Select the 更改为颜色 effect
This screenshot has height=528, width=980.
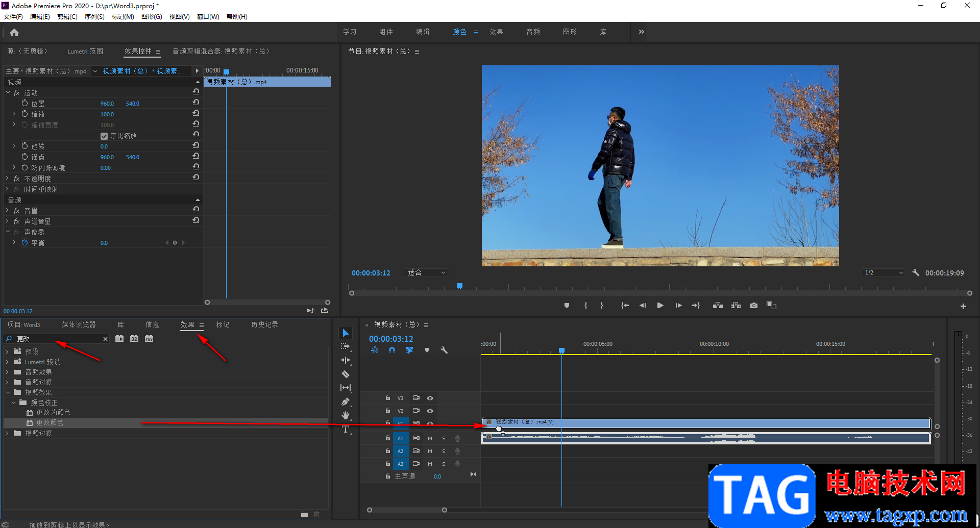pos(53,412)
